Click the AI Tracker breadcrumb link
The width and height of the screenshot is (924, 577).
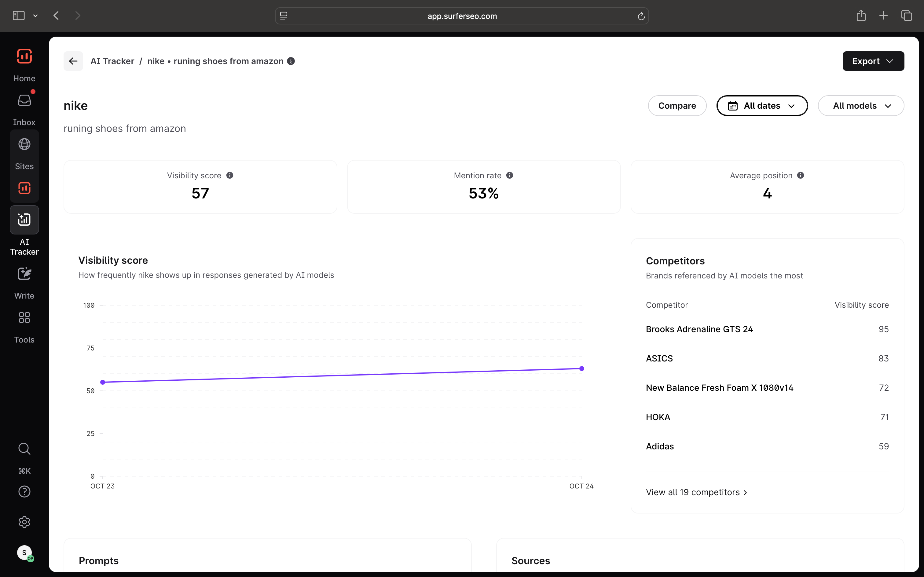click(112, 61)
